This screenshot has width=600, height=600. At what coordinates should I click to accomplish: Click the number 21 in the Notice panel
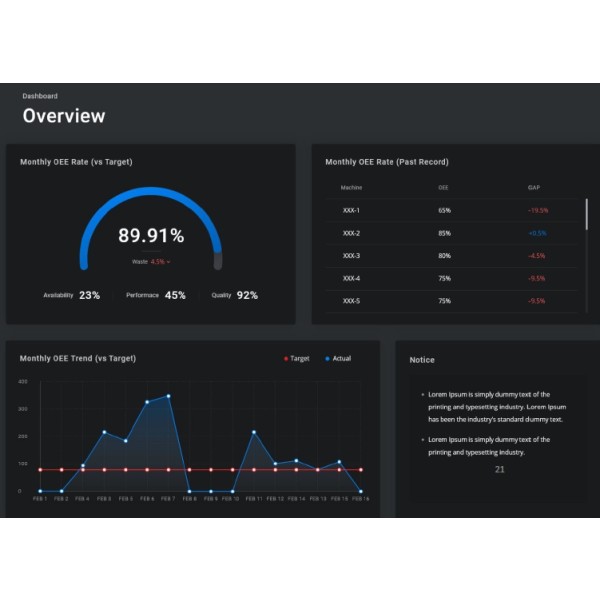500,469
